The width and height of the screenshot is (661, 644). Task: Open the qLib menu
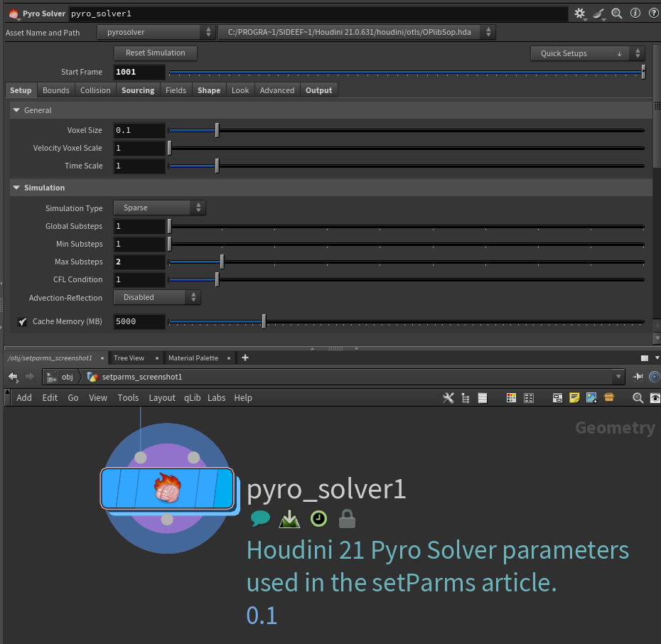tap(192, 398)
